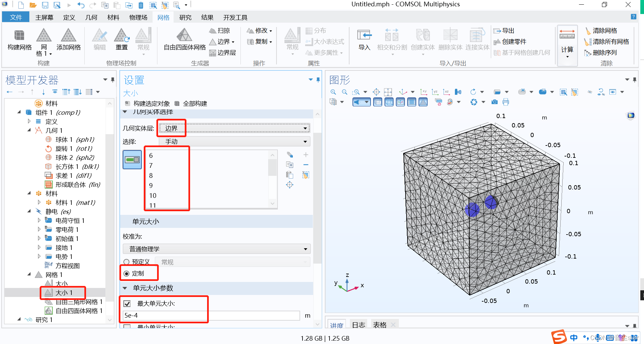The image size is (644, 344).
Task: Collapse the Mesh 1 (网格 1) tree node
Action: (x=29, y=274)
